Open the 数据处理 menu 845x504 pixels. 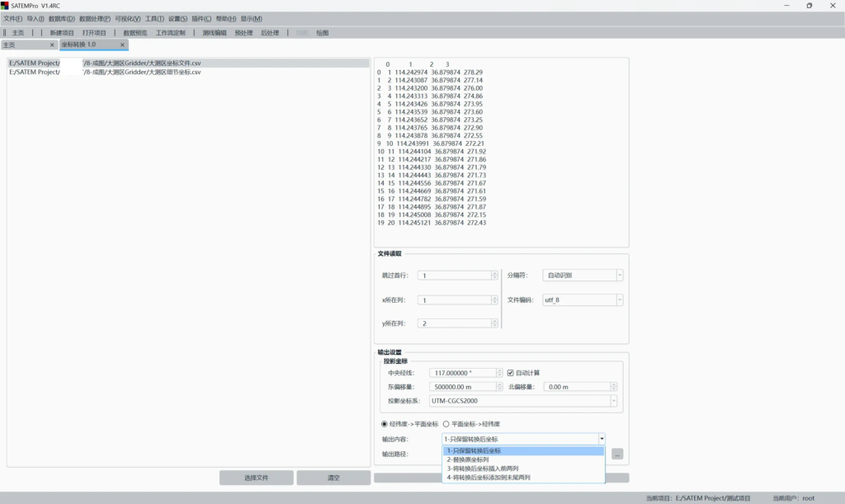pyautogui.click(x=95, y=18)
